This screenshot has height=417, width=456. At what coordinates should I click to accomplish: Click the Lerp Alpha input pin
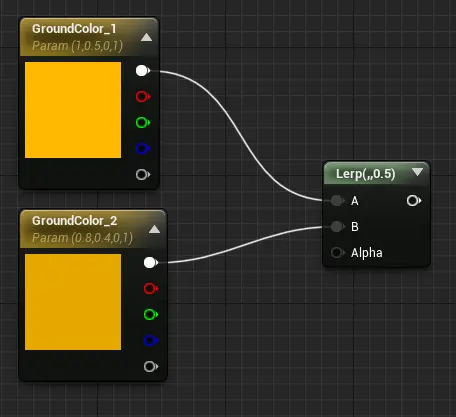pyautogui.click(x=337, y=252)
